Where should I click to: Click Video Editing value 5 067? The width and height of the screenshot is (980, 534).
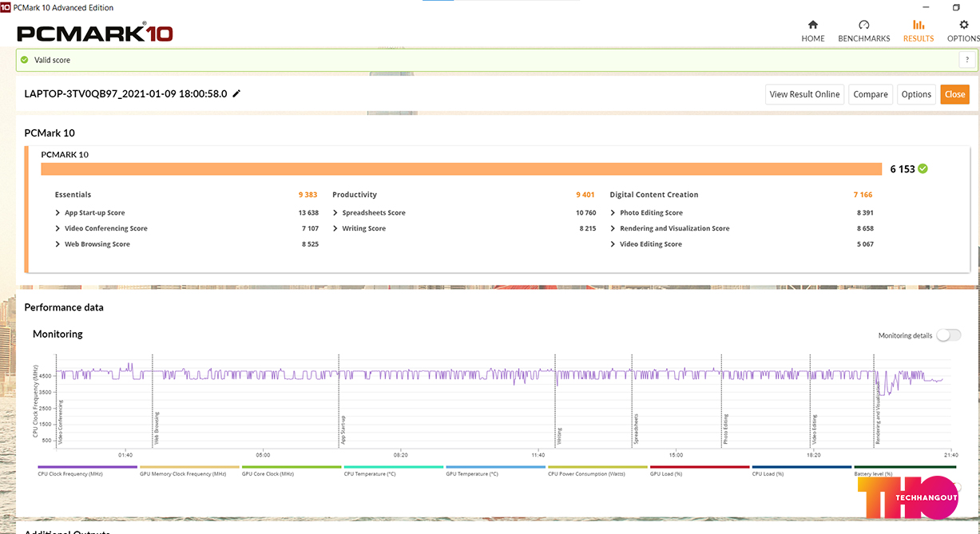(x=865, y=244)
